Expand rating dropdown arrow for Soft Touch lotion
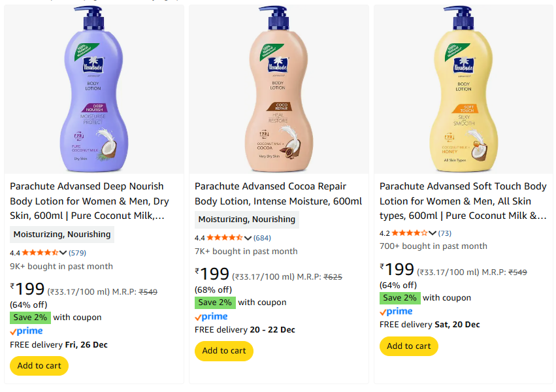Image resolution: width=556 pixels, height=392 pixels. (x=433, y=233)
